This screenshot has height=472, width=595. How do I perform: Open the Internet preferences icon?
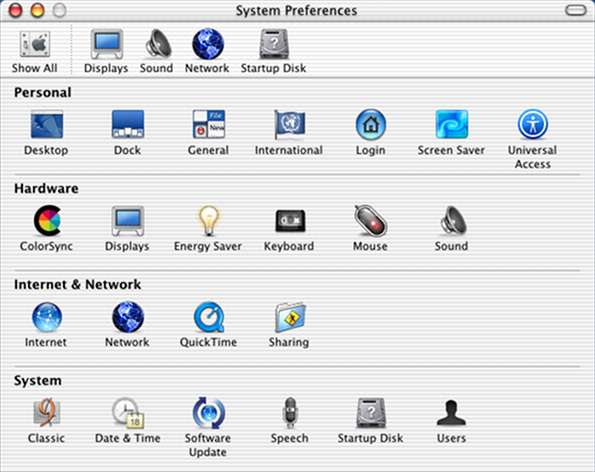pyautogui.click(x=47, y=317)
